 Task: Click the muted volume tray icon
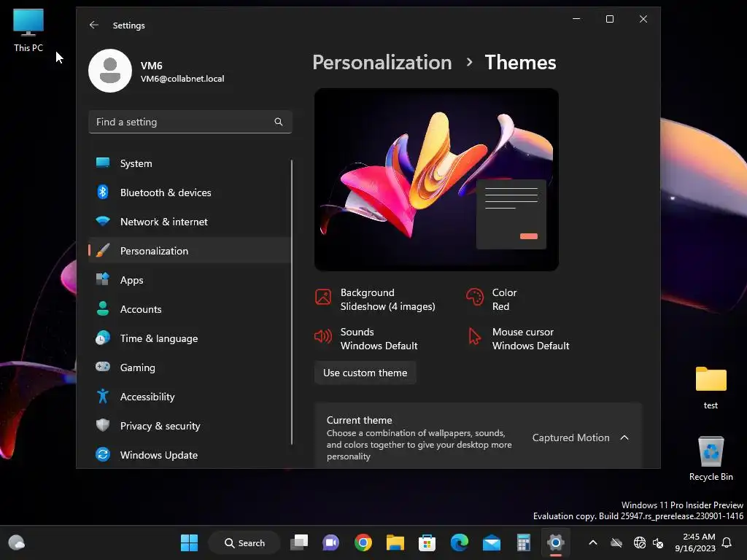coord(658,542)
